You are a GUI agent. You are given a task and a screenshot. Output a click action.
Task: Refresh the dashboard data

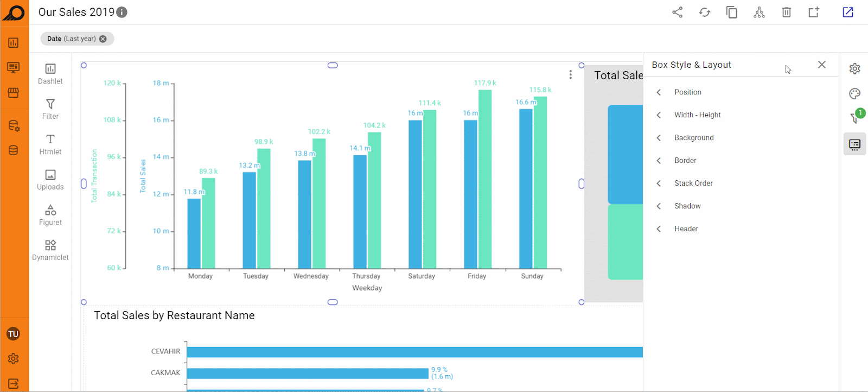coord(705,12)
